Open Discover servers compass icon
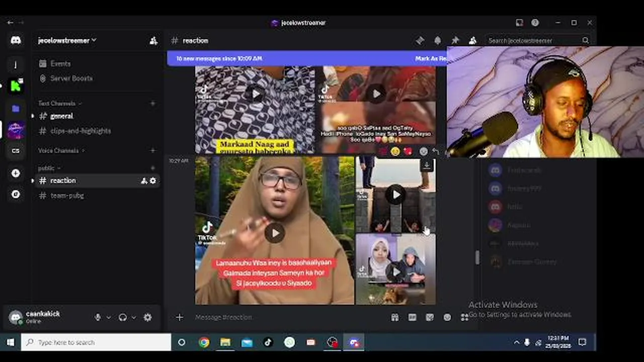644x362 pixels. pyautogui.click(x=16, y=194)
